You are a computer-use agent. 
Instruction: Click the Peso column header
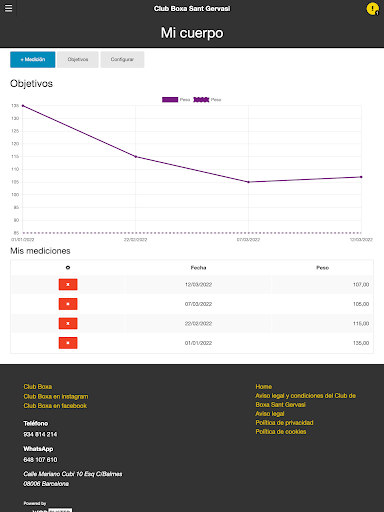point(323,268)
